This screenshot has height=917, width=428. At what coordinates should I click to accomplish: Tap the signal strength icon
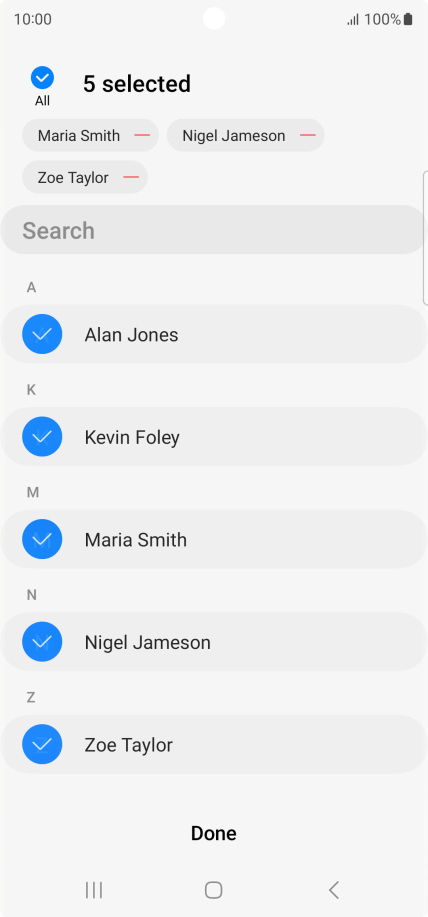[x=353, y=20]
